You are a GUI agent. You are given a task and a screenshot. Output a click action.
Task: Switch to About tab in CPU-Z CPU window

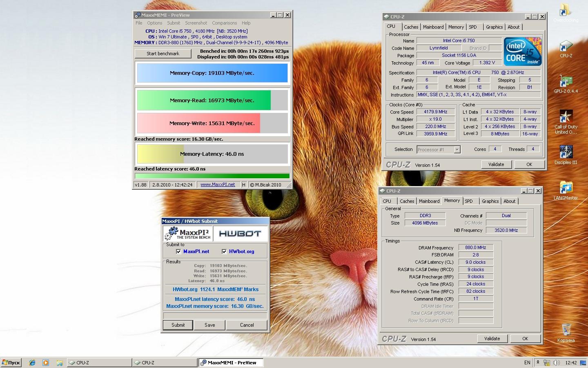coord(514,27)
